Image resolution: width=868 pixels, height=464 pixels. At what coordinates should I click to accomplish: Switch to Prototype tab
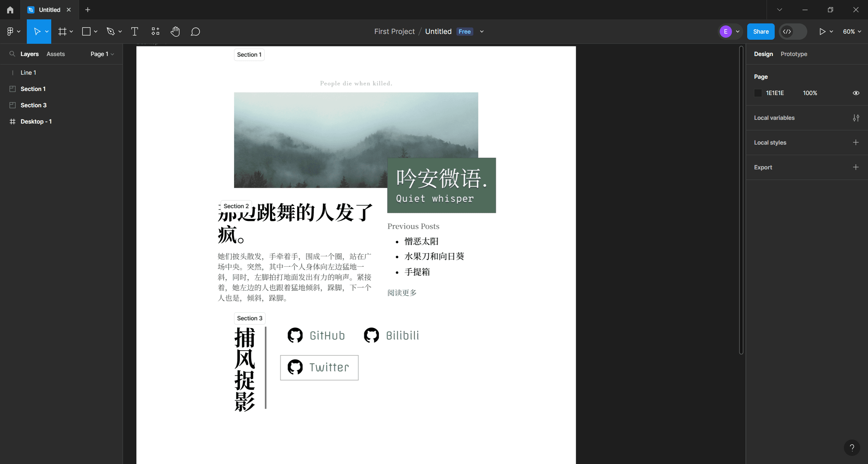pos(794,54)
